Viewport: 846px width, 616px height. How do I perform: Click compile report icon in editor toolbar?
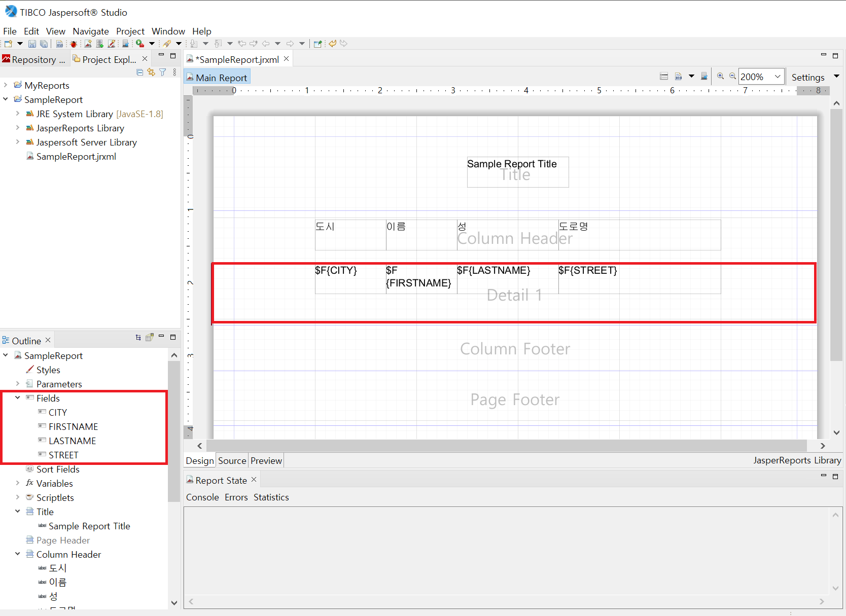pos(679,77)
